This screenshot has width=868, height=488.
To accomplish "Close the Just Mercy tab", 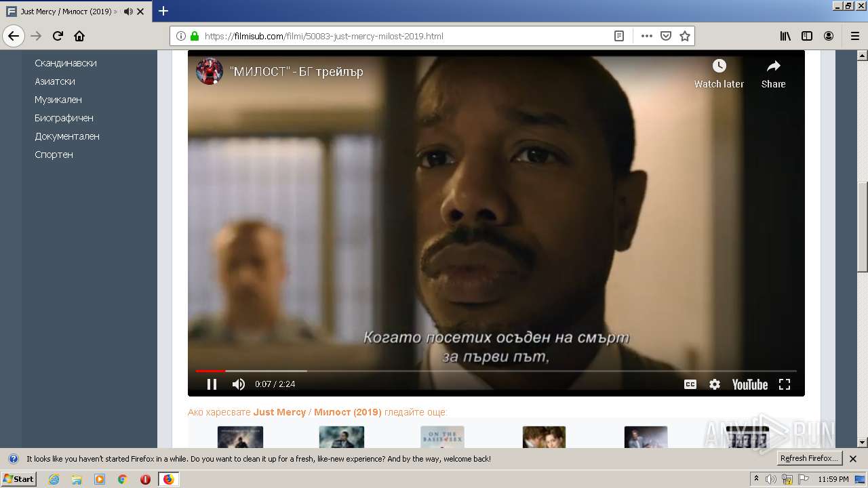I will (x=140, y=12).
